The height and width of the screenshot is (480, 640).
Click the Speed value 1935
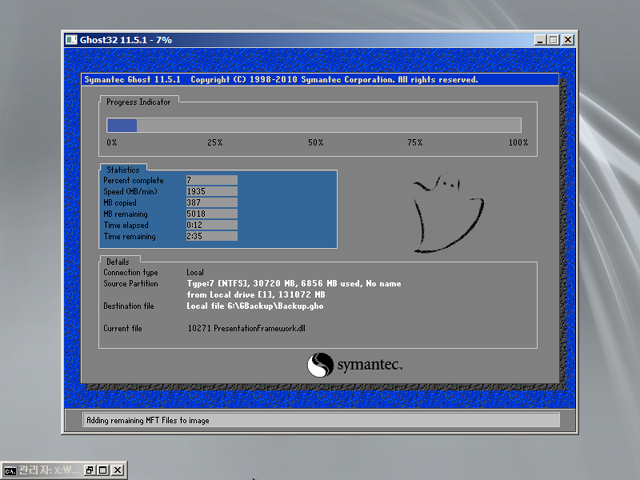click(212, 191)
